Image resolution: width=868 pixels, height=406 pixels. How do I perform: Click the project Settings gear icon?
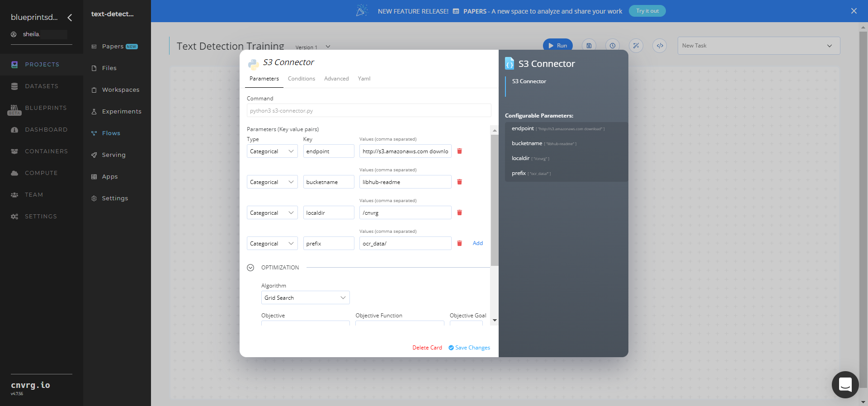(x=94, y=198)
